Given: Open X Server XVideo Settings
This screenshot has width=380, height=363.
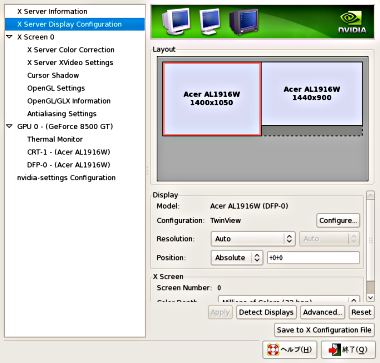Looking at the screenshot, I should point(70,62).
